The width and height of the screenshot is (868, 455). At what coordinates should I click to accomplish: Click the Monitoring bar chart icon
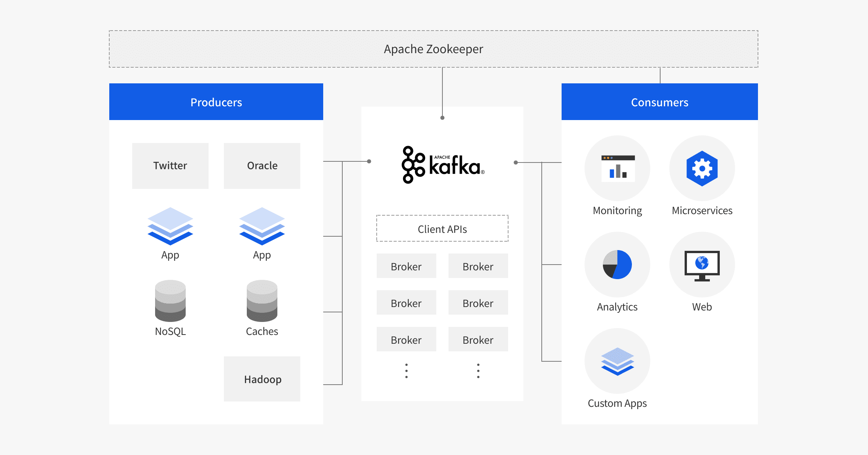click(x=617, y=168)
